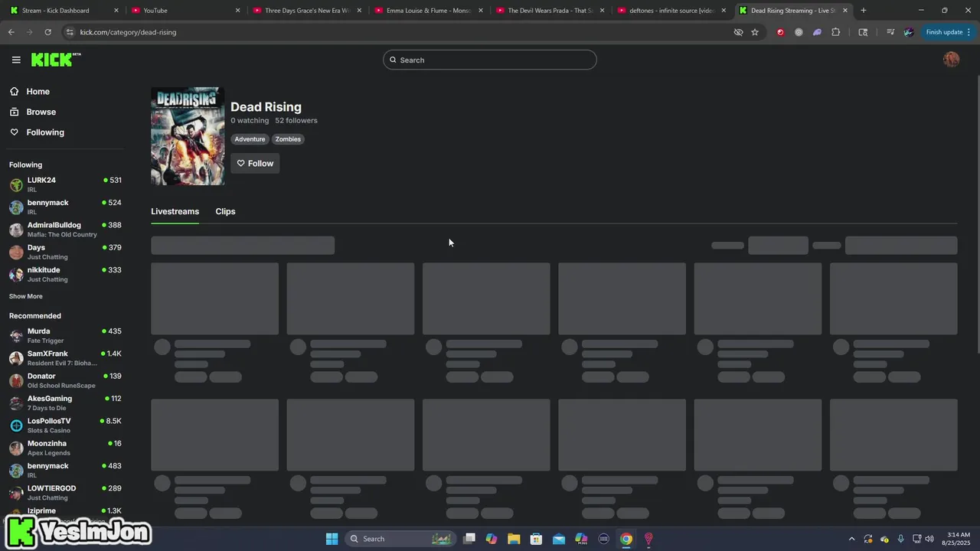Click the '52 followers' text
The width and height of the screenshot is (980, 551).
[x=296, y=120]
